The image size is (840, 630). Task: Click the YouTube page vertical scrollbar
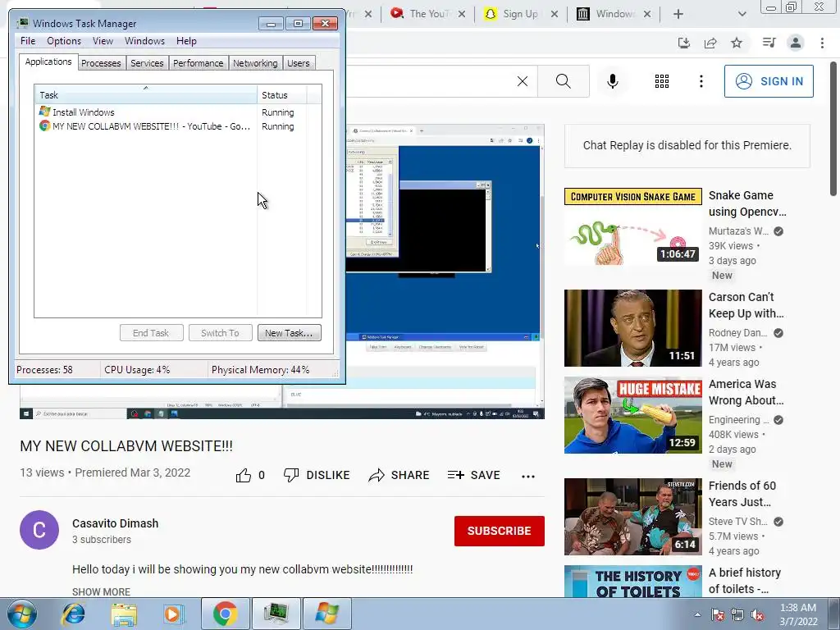click(834, 129)
